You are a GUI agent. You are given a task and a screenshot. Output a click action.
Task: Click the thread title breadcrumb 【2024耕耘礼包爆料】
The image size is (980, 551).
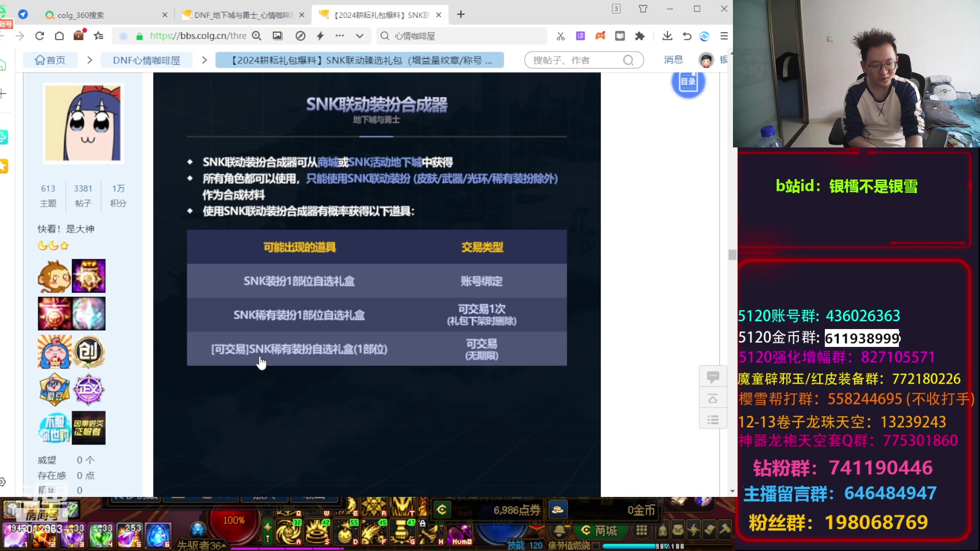point(360,60)
